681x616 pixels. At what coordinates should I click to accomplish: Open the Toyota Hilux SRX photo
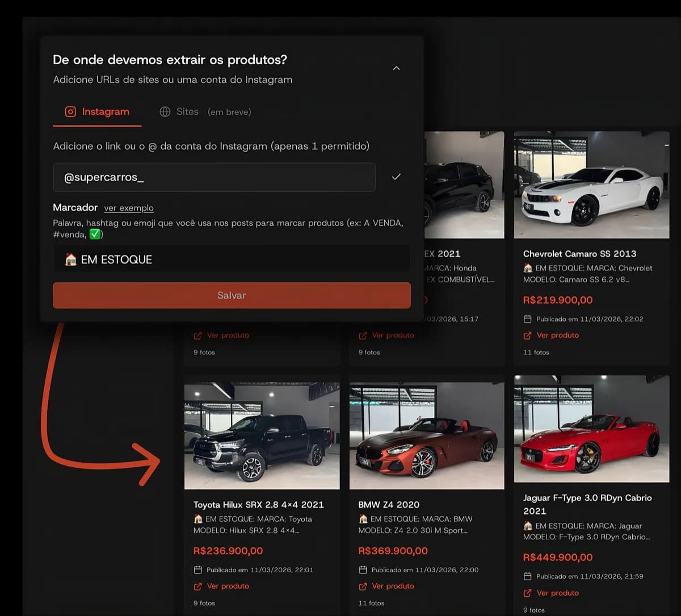[x=262, y=435]
